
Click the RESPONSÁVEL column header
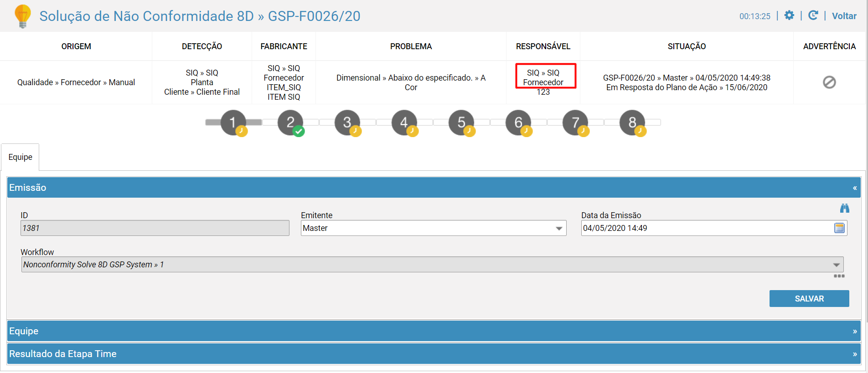(543, 46)
